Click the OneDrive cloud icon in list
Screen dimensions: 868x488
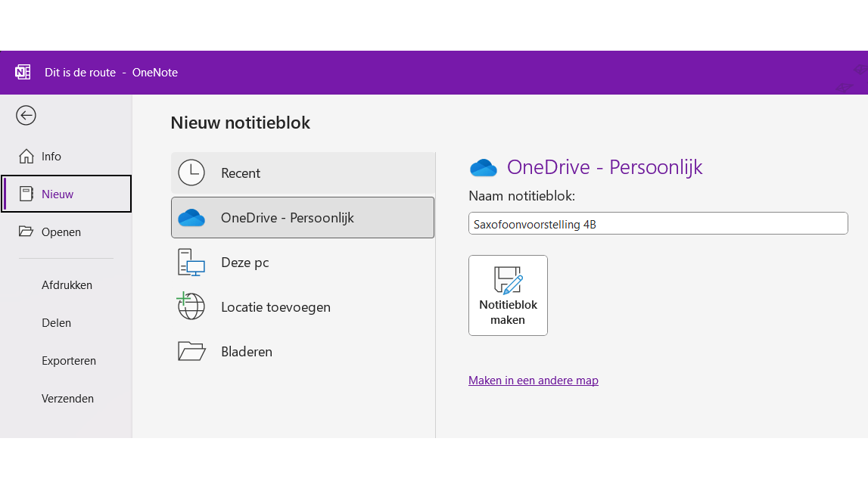coord(191,218)
